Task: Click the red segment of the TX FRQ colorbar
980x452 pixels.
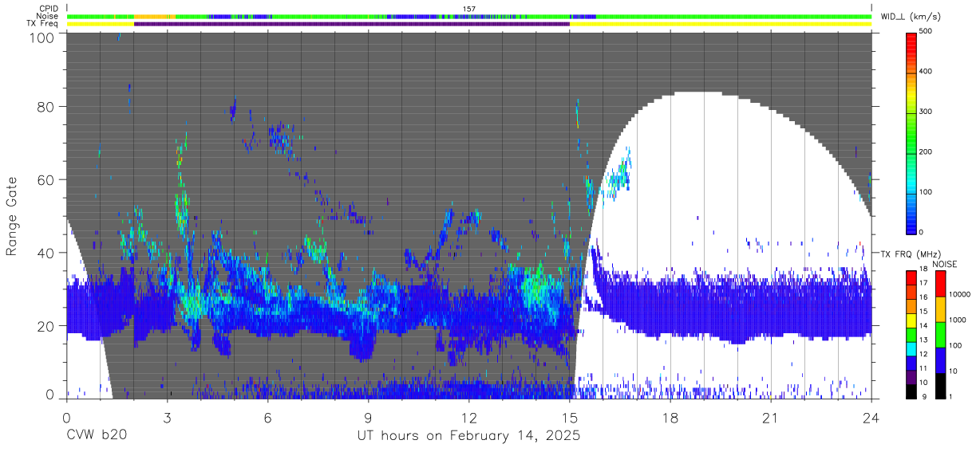Action: point(911,277)
